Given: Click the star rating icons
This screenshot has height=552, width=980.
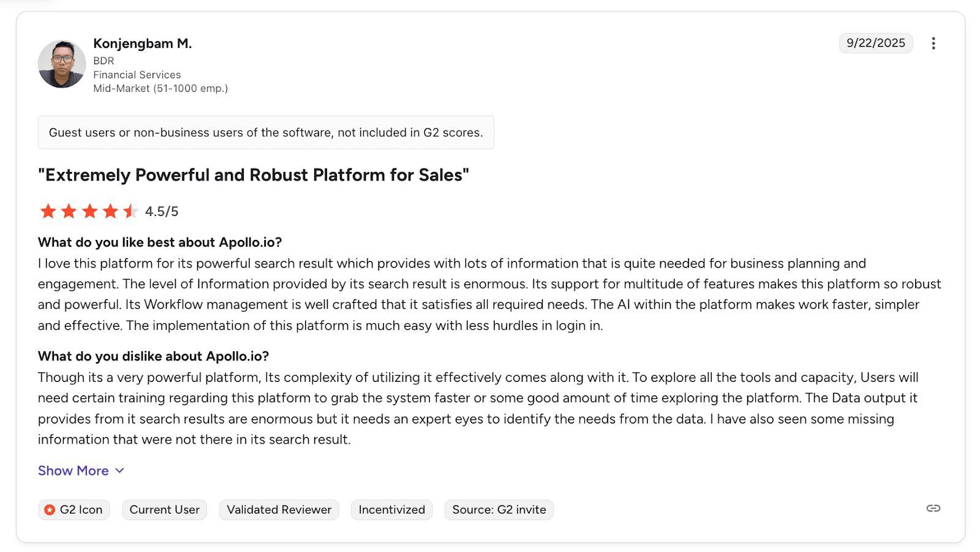Looking at the screenshot, I should coord(89,212).
